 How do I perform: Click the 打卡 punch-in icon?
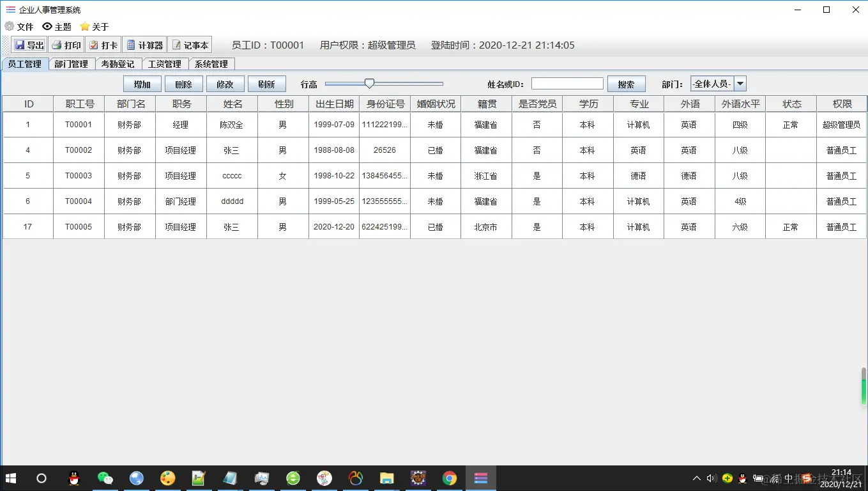point(103,44)
